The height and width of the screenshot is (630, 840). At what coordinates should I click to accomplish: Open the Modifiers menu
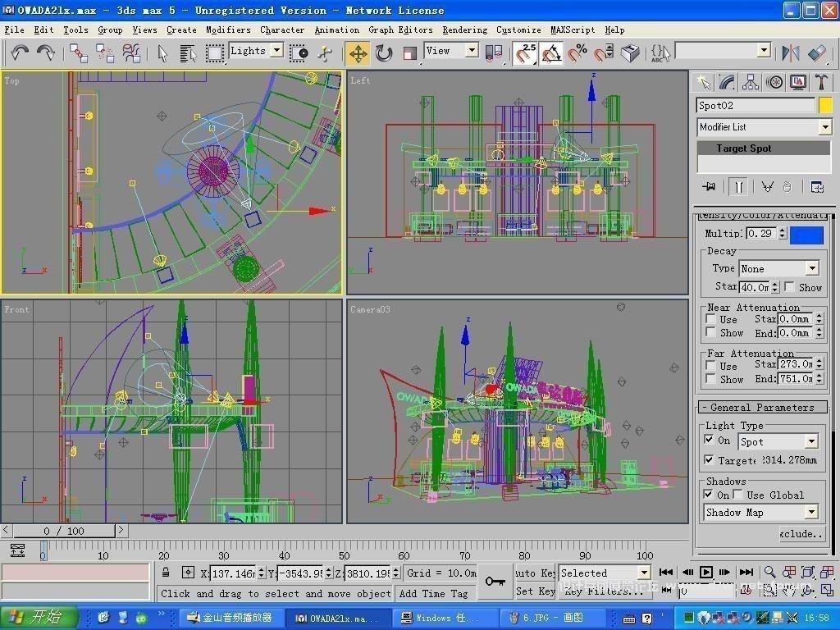(x=228, y=30)
